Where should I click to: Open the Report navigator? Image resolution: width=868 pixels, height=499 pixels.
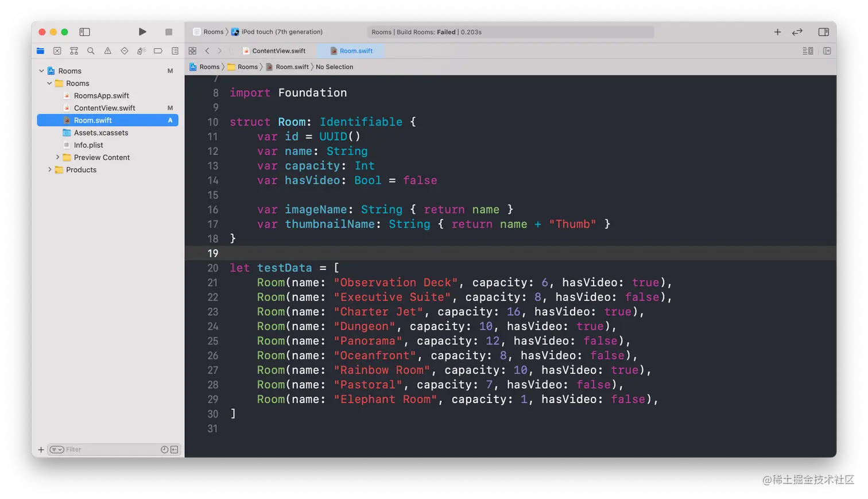click(x=175, y=51)
